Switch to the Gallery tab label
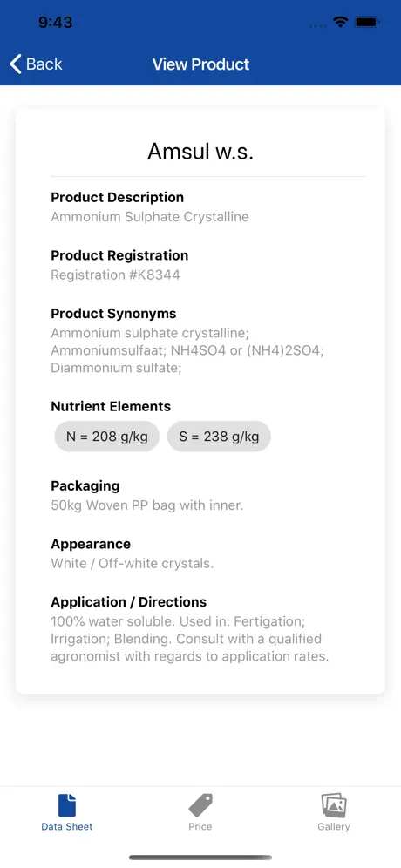Screen dimensions: 401x868 coord(333,826)
